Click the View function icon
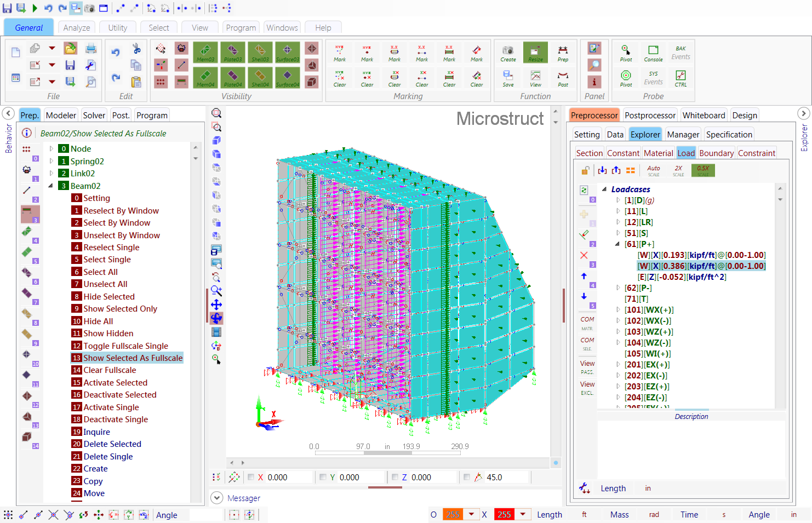812x523 pixels. (x=535, y=78)
